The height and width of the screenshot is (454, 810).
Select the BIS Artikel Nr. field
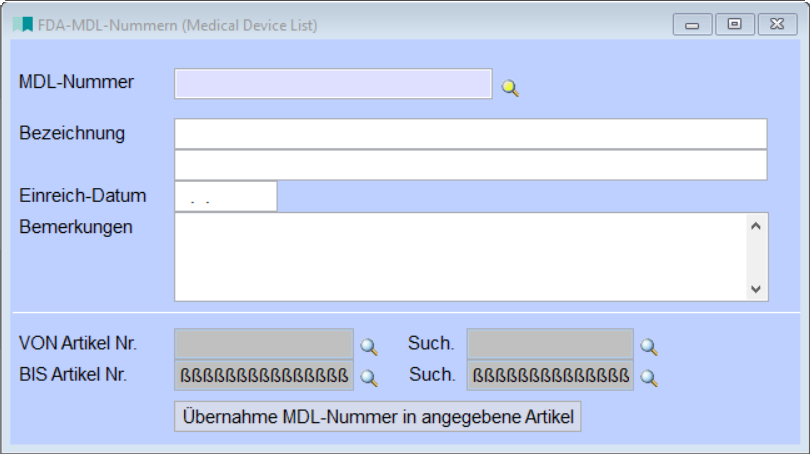264,376
